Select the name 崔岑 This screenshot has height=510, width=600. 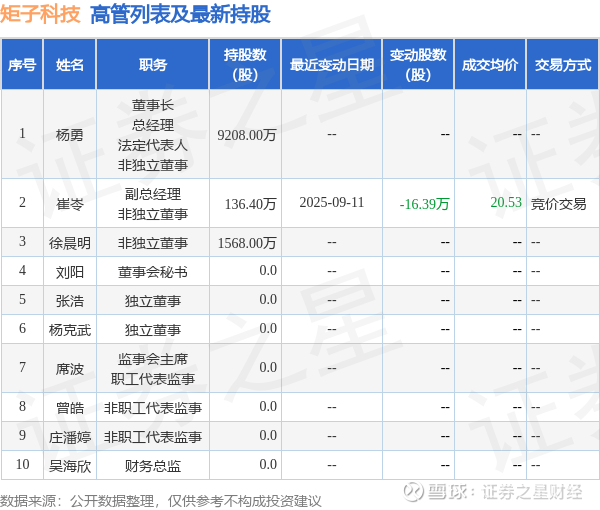coord(69,204)
